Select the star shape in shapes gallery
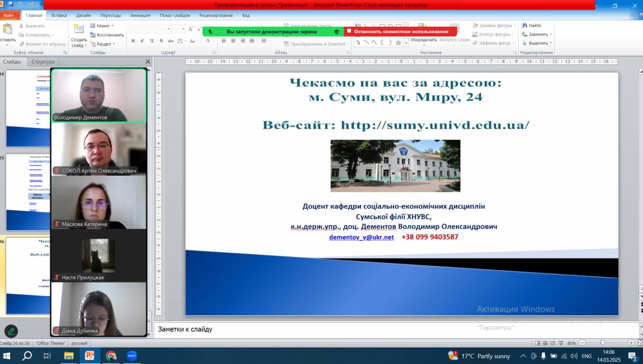This screenshot has width=643, height=364. tap(398, 42)
